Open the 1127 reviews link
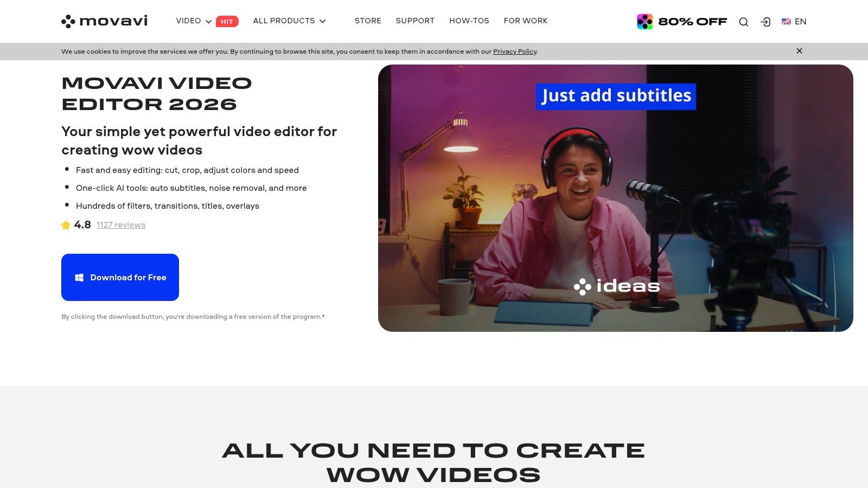The height and width of the screenshot is (488, 868). point(121,225)
